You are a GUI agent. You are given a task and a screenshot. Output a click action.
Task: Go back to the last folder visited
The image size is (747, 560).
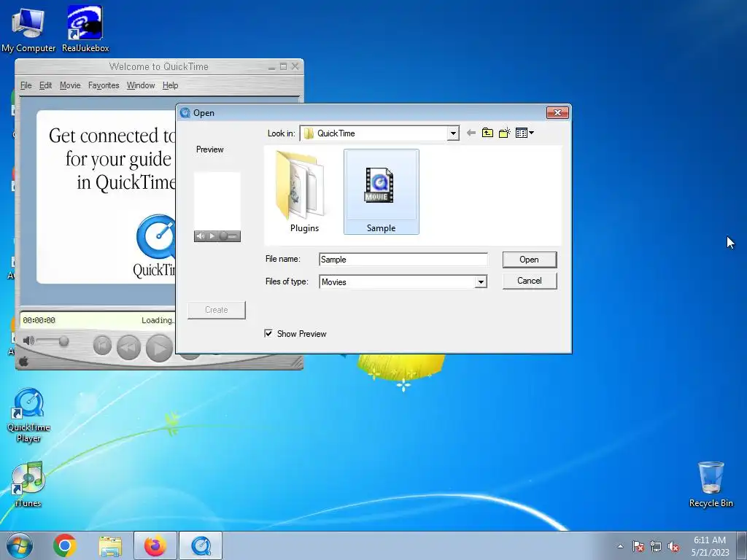click(x=471, y=133)
